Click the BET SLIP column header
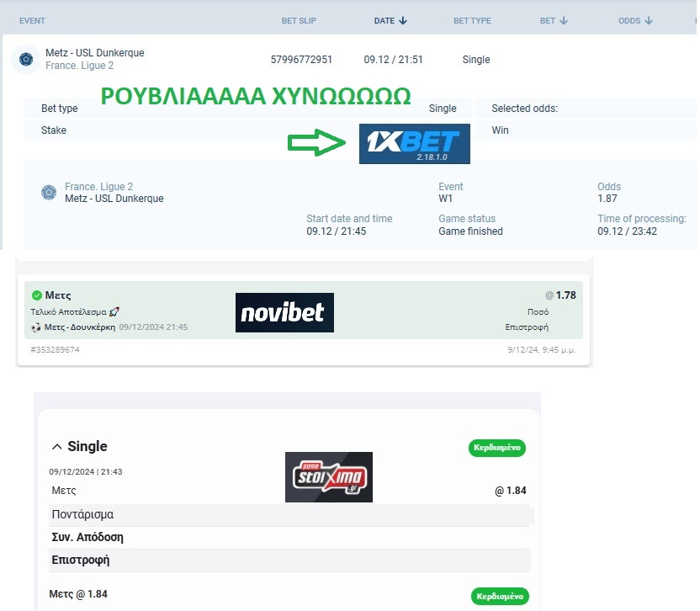 300,20
